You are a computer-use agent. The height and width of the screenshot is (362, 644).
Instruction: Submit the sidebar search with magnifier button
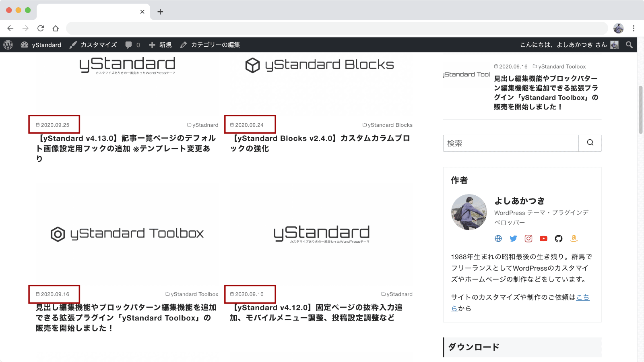point(590,143)
